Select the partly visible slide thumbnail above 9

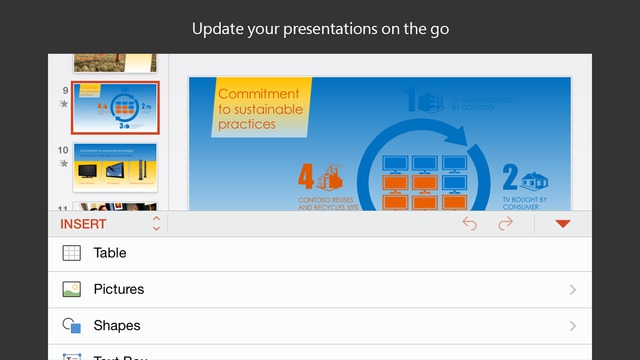[115, 63]
